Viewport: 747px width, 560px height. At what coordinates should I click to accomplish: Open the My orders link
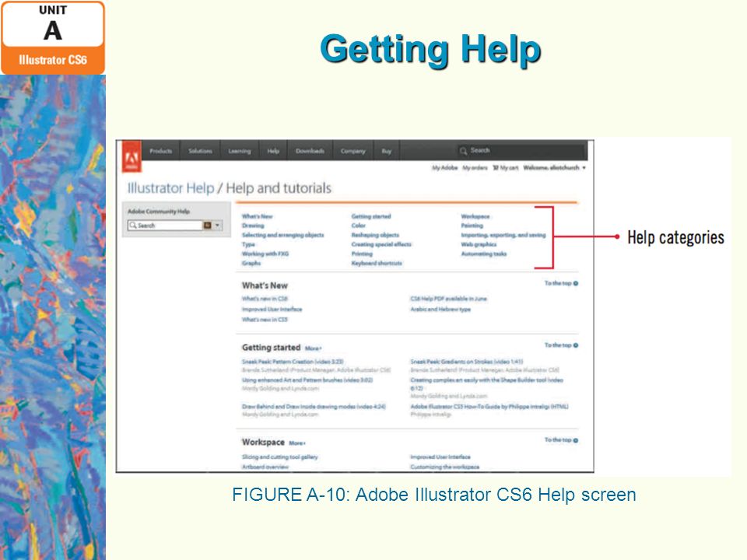pyautogui.click(x=475, y=168)
